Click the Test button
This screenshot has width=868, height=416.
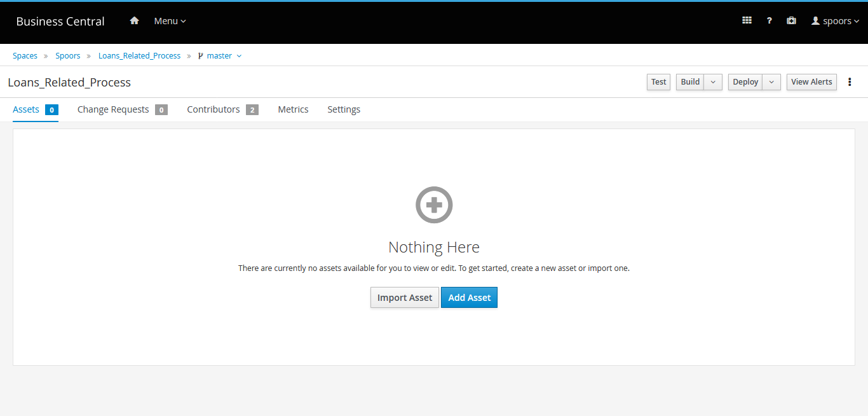pos(658,82)
